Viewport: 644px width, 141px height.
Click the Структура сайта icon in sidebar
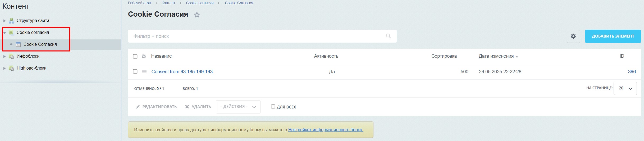click(11, 21)
